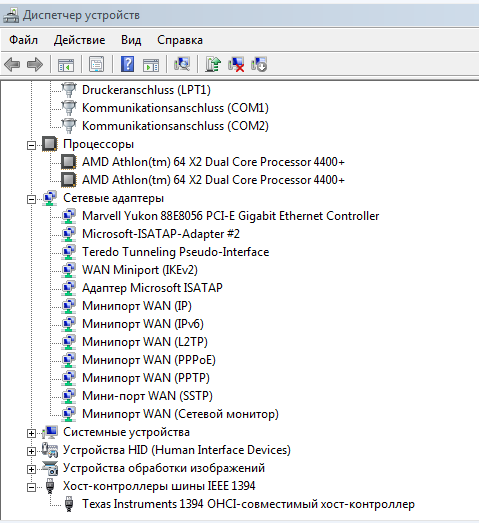Viewport: 479px width, 523px height.
Task: Click the Forward arrow toolbar icon
Action: 35,64
